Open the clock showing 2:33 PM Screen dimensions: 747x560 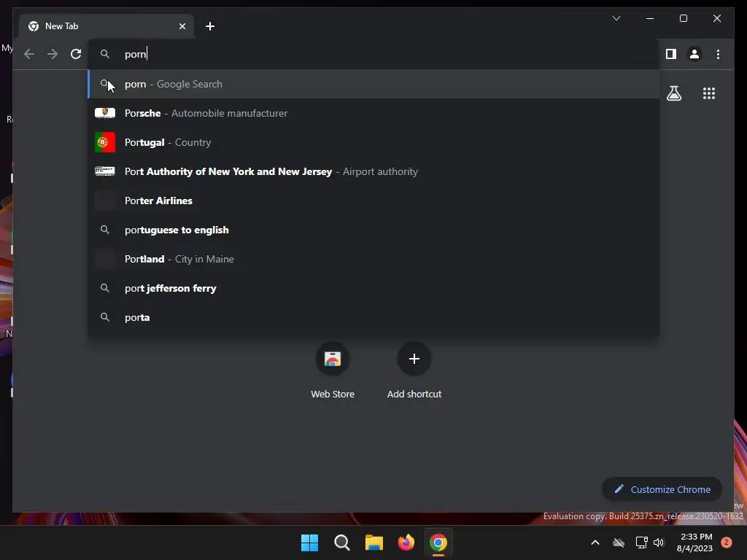click(695, 542)
